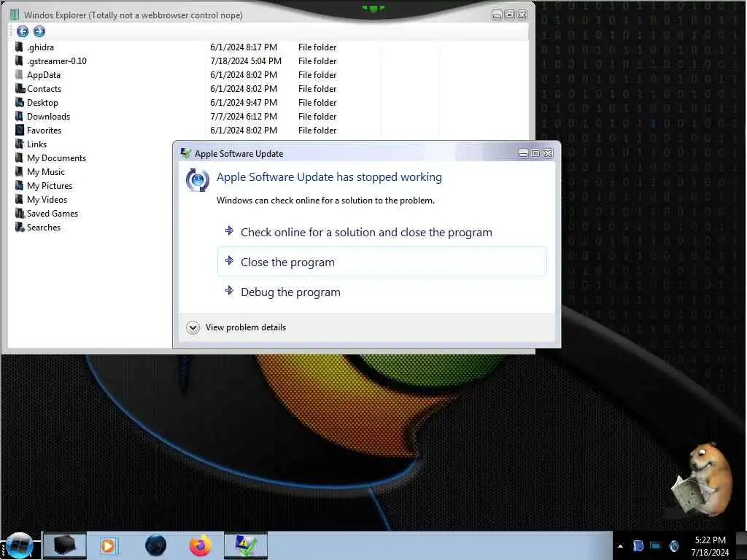Launch the media player from taskbar
Viewport: 747px width, 560px height.
click(109, 545)
